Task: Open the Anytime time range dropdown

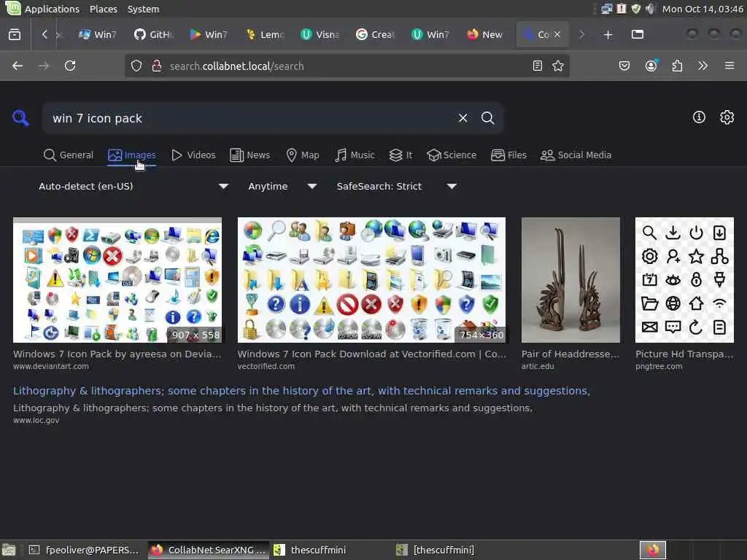Action: coord(282,186)
